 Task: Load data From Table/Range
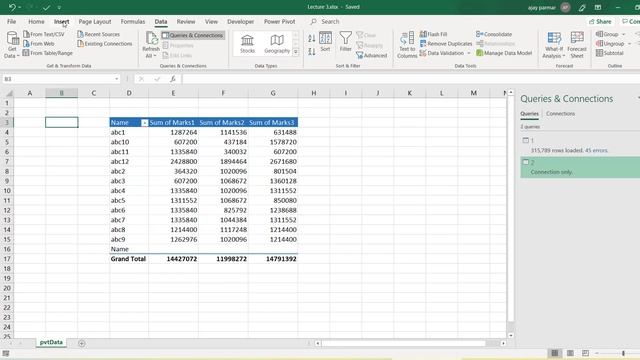[x=48, y=53]
